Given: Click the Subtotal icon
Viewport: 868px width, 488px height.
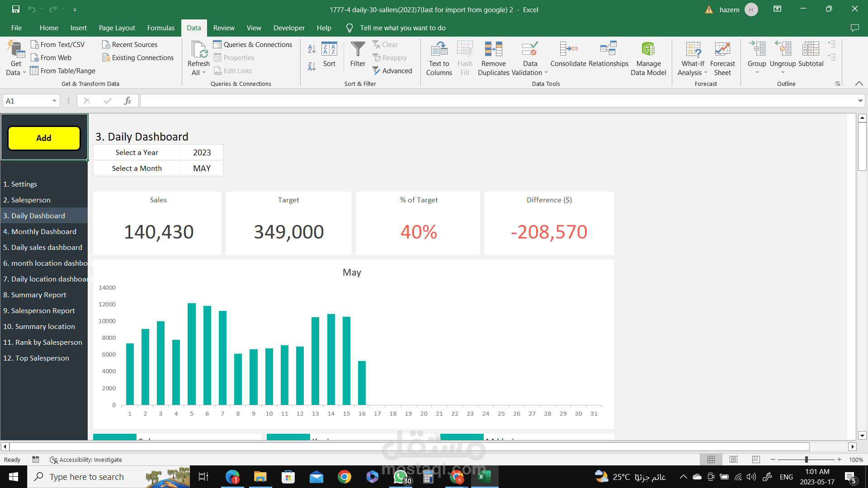Looking at the screenshot, I should click(811, 49).
